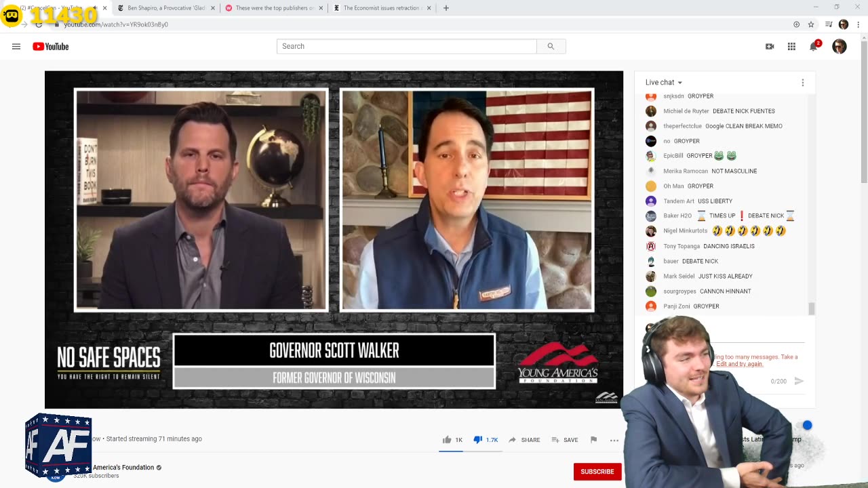Click the search magnifier button

point(551,46)
